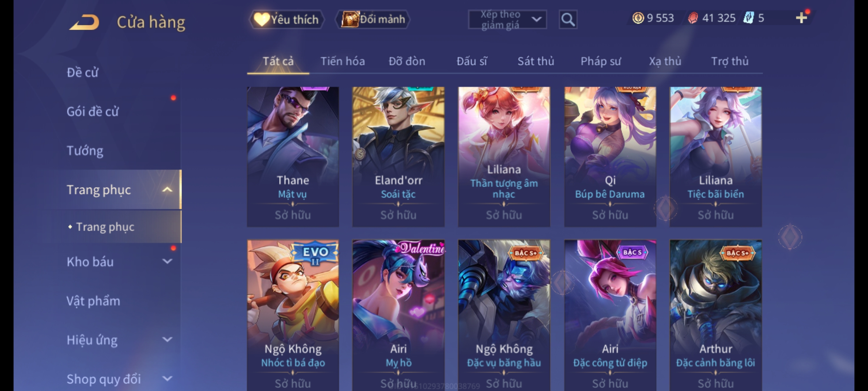Tap the plus icon to add currency
This screenshot has height=391, width=868.
pos(801,18)
